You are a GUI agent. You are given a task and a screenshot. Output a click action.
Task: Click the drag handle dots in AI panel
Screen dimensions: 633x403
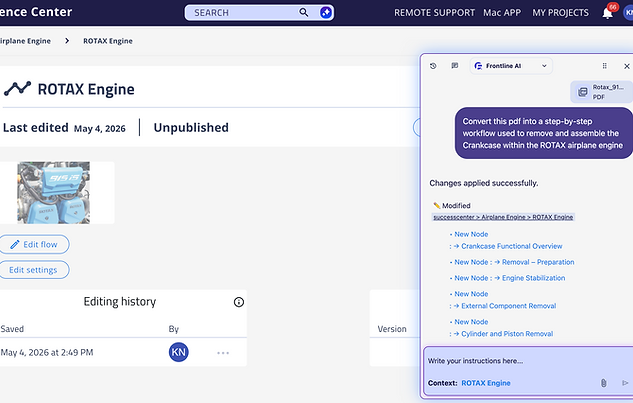point(604,66)
